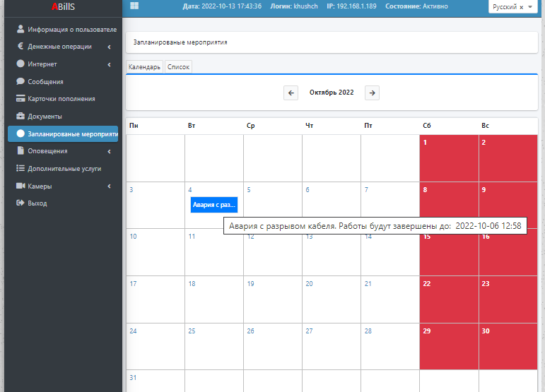The width and height of the screenshot is (545, 392).
Task: Click the documents briefcase icon
Action: (x=20, y=116)
